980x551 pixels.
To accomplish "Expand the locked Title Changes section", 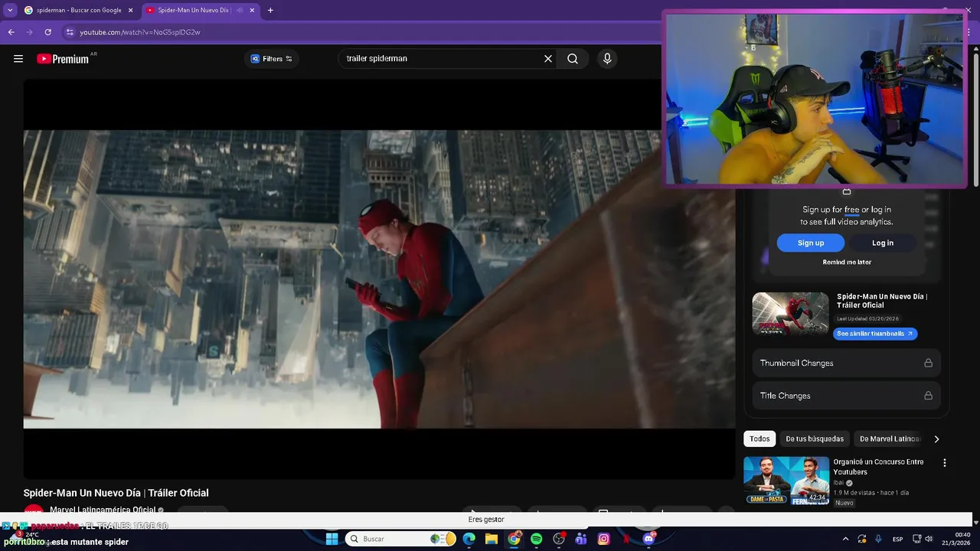I will point(846,396).
